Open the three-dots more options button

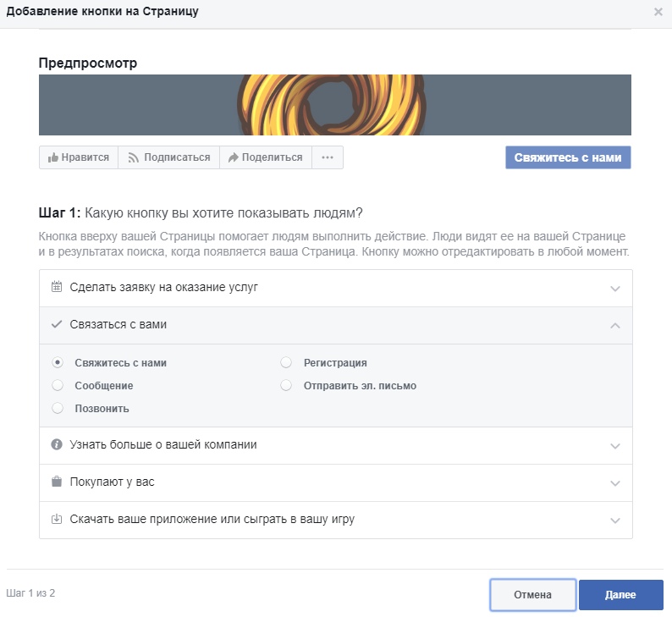tap(328, 157)
